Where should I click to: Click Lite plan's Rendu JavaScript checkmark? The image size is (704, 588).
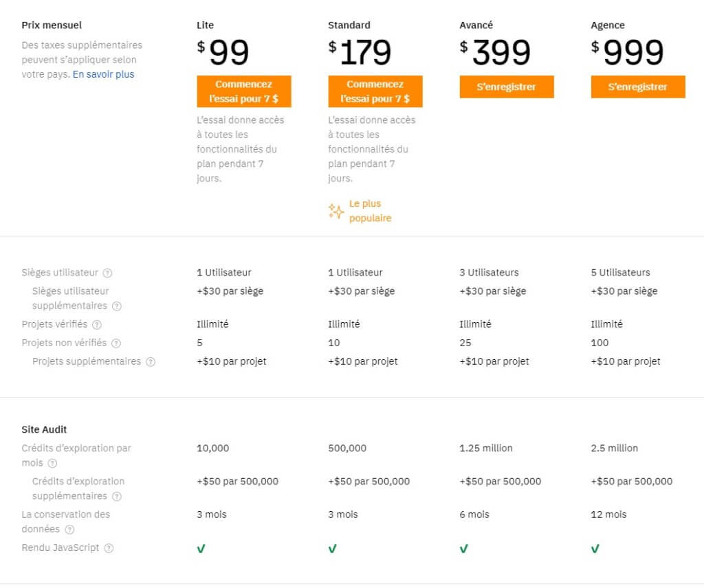(x=201, y=549)
